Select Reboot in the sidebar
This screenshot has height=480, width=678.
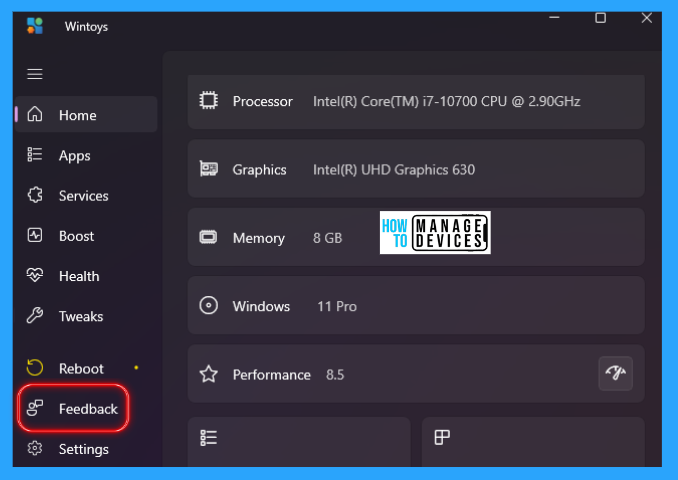(x=86, y=368)
